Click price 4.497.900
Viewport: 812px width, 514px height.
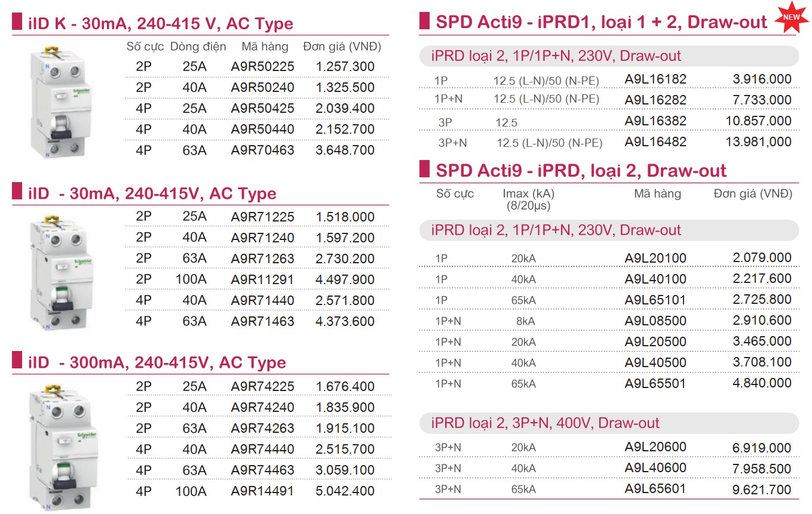(x=345, y=280)
